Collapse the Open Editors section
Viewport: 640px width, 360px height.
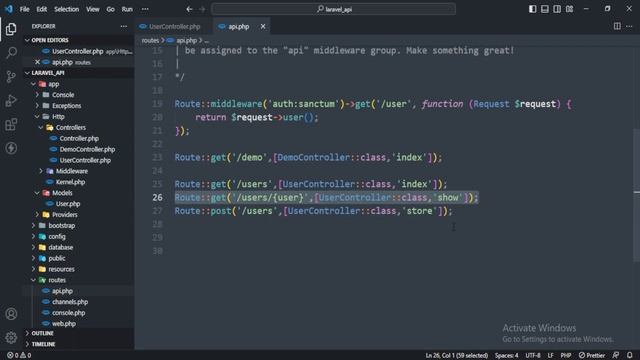click(x=78, y=40)
